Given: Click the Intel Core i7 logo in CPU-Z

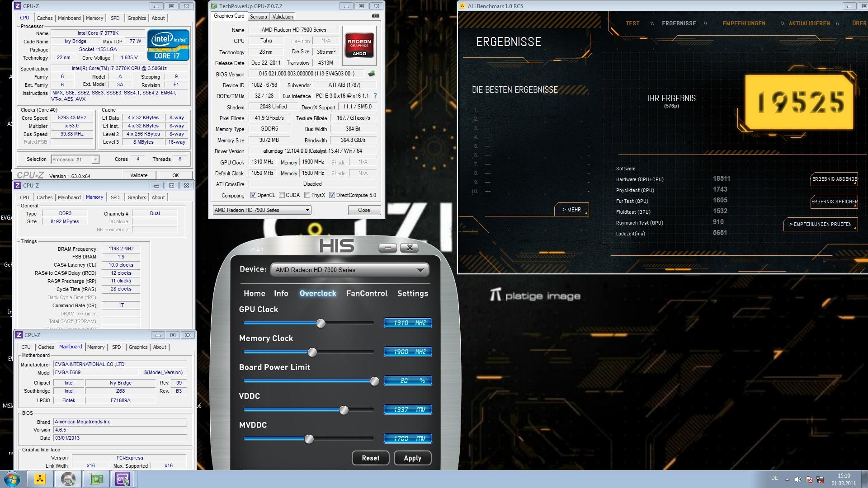Looking at the screenshot, I should point(168,45).
